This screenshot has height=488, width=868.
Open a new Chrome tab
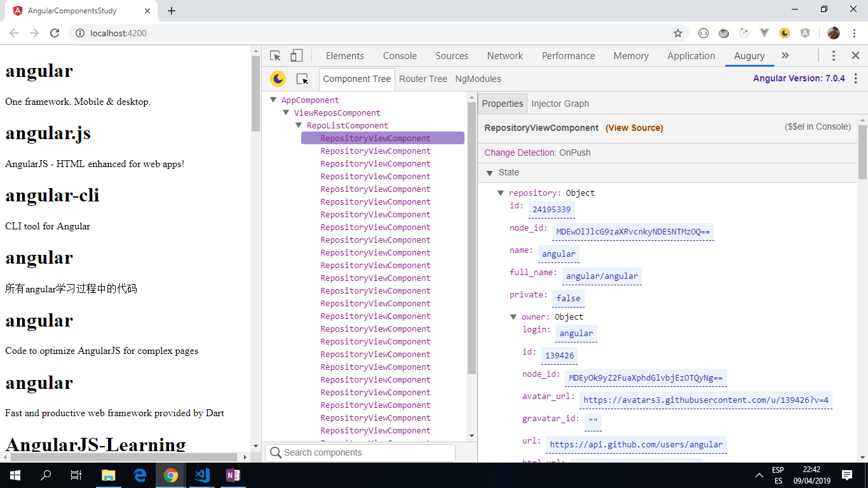[x=172, y=11]
